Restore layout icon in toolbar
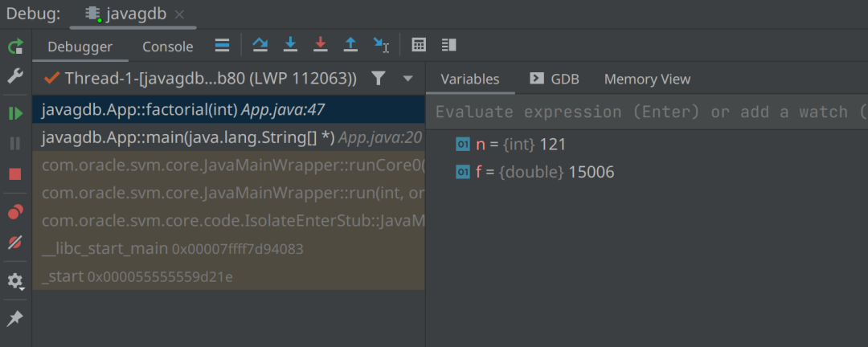 pos(449,45)
